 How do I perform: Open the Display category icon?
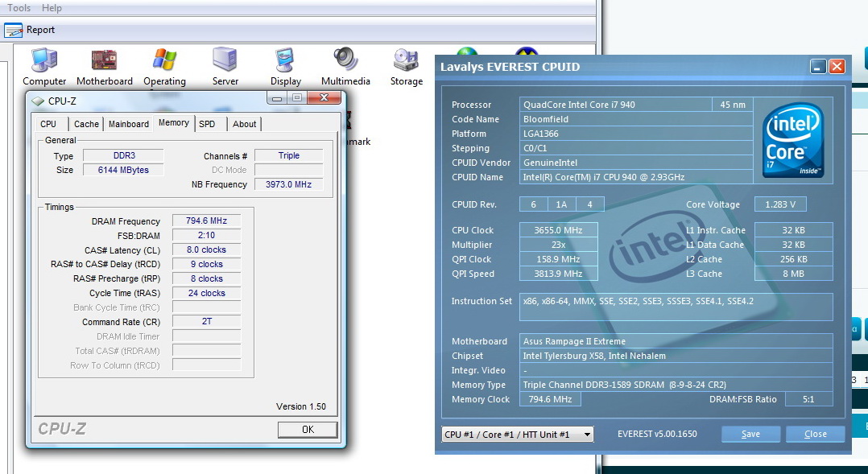(x=285, y=60)
